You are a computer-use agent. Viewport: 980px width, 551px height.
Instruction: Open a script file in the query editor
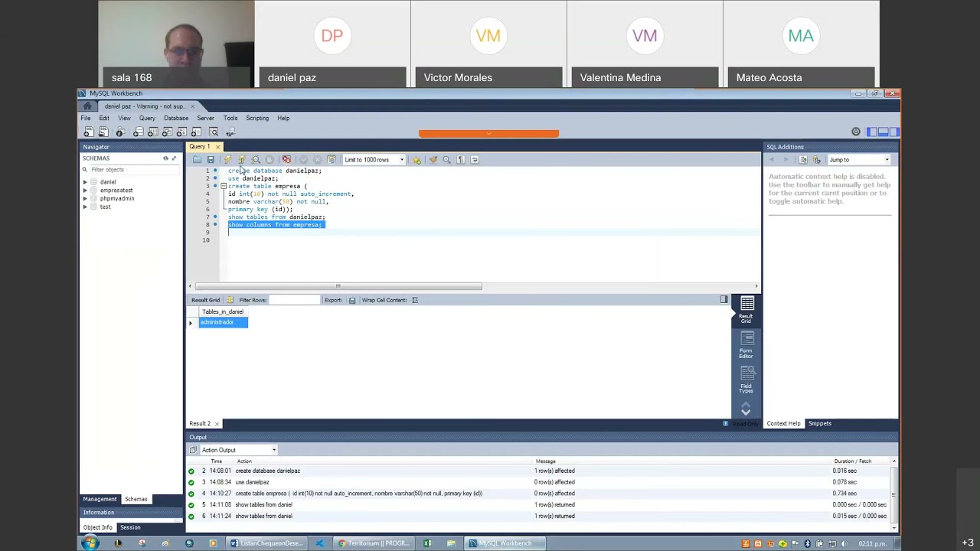coord(197,160)
